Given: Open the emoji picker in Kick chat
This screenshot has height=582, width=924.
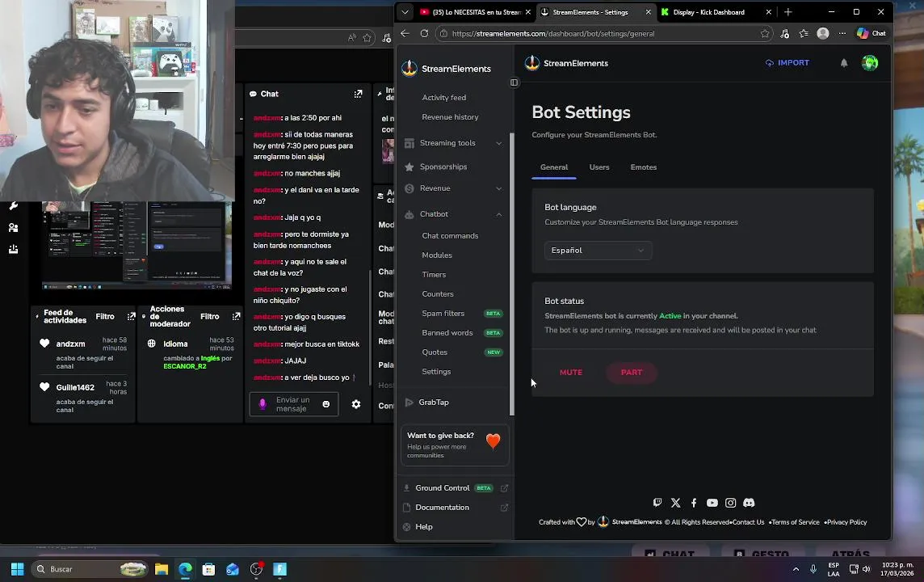Looking at the screenshot, I should [x=325, y=404].
